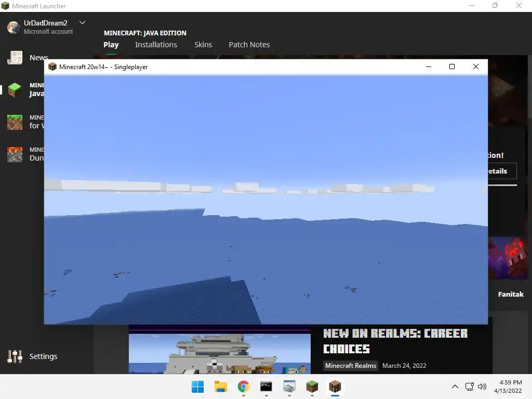
Task: Switch to Minecraft game crafting table taskbar icon
Action: coord(335,387)
